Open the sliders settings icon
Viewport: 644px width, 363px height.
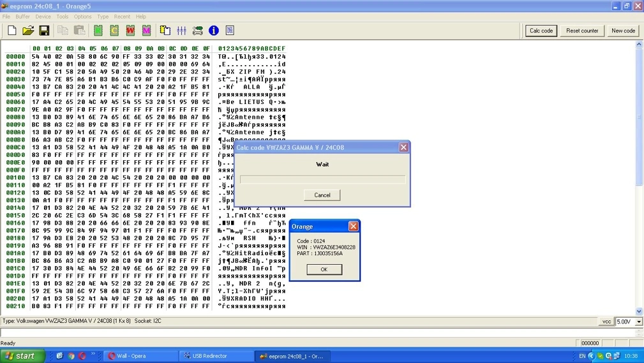(x=181, y=31)
